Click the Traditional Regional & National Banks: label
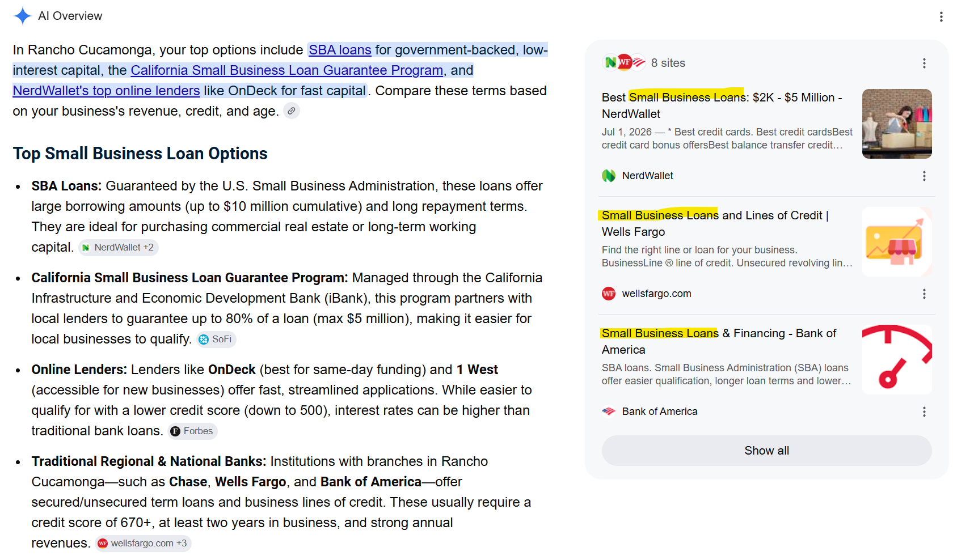The image size is (974, 560). (149, 461)
